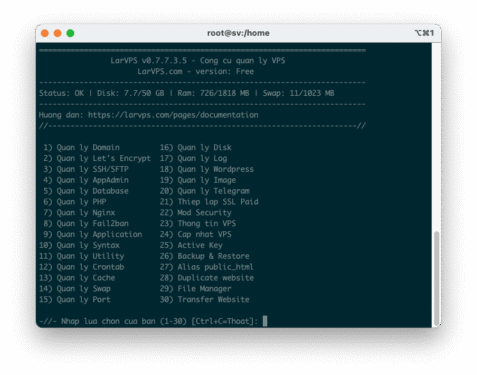Screen dimensions: 477x375
Task: Click option '6) Quan ly PHP'
Action: coord(75,202)
